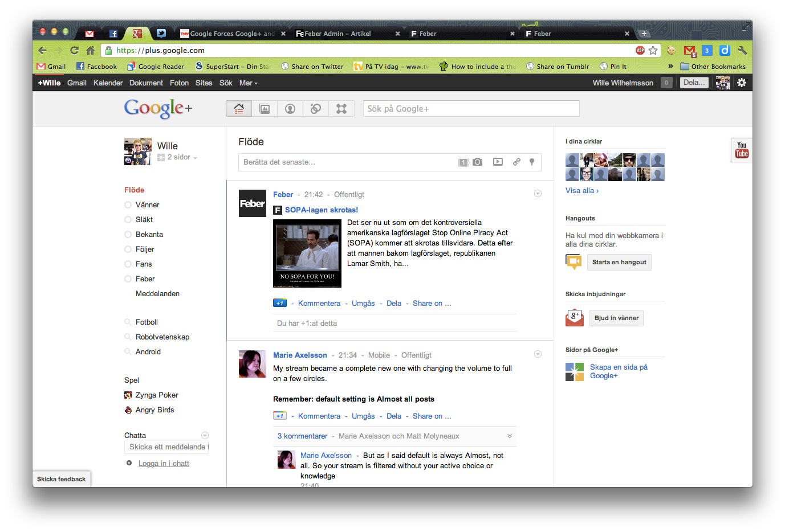Select the Släkt circle filter
Viewport: 785px width, 532px height.
[144, 219]
